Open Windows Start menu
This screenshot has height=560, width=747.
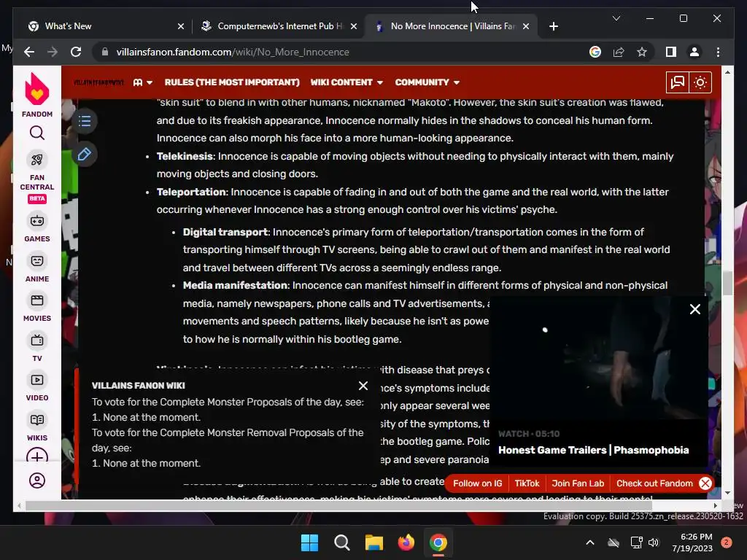coord(309,542)
